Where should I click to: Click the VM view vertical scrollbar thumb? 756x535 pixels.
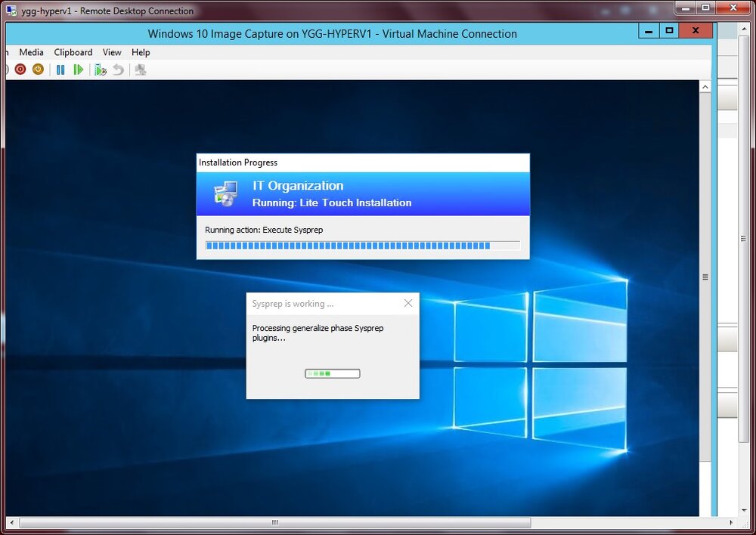click(705, 277)
